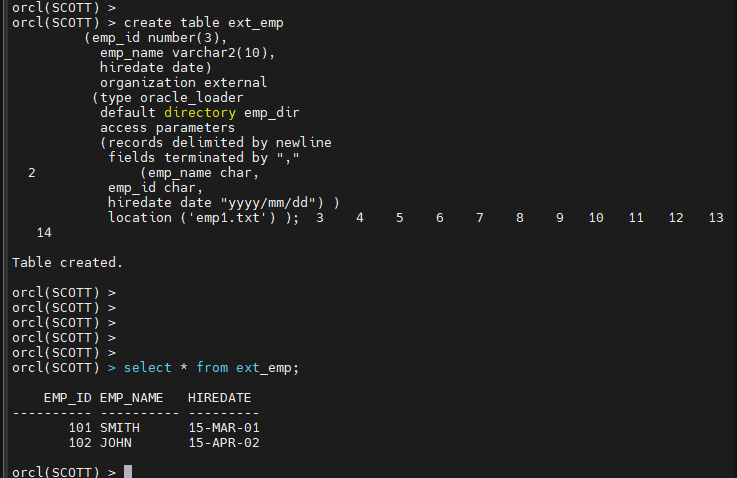Click the 'emp_dir' directory name
This screenshot has height=478, width=737.
(272, 113)
